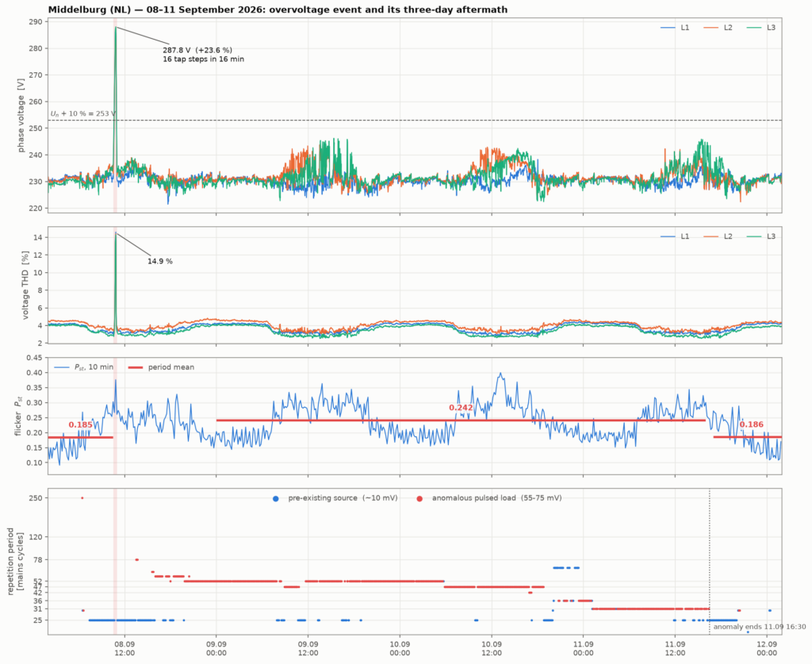
Task: Click the Pst 10 min legend entry
Action: pos(83,367)
